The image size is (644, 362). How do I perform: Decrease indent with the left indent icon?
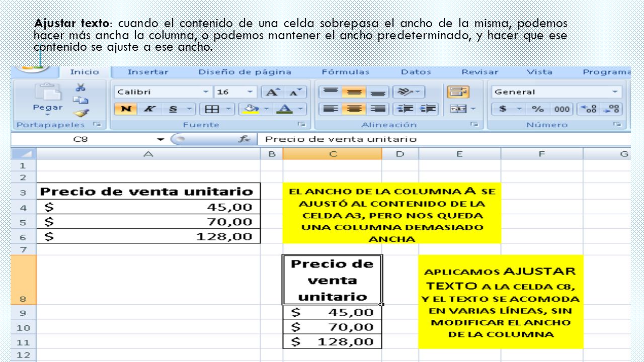click(x=405, y=108)
